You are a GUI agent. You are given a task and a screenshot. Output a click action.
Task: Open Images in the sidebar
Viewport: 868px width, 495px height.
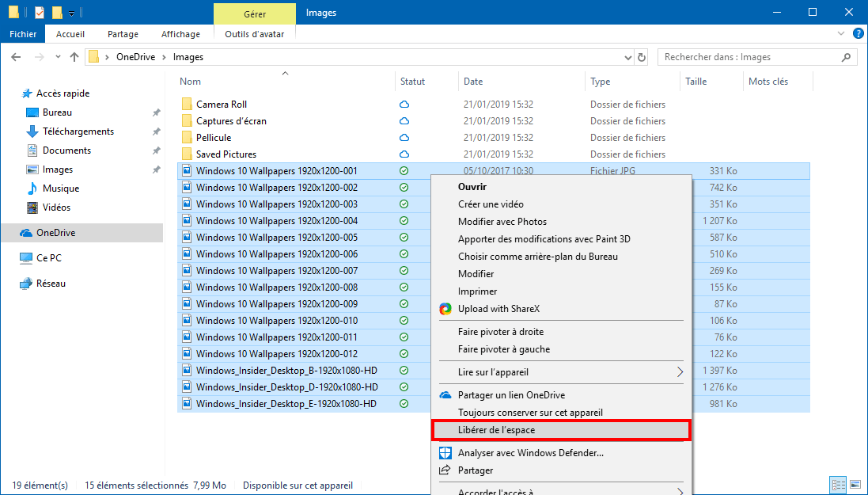pos(58,169)
